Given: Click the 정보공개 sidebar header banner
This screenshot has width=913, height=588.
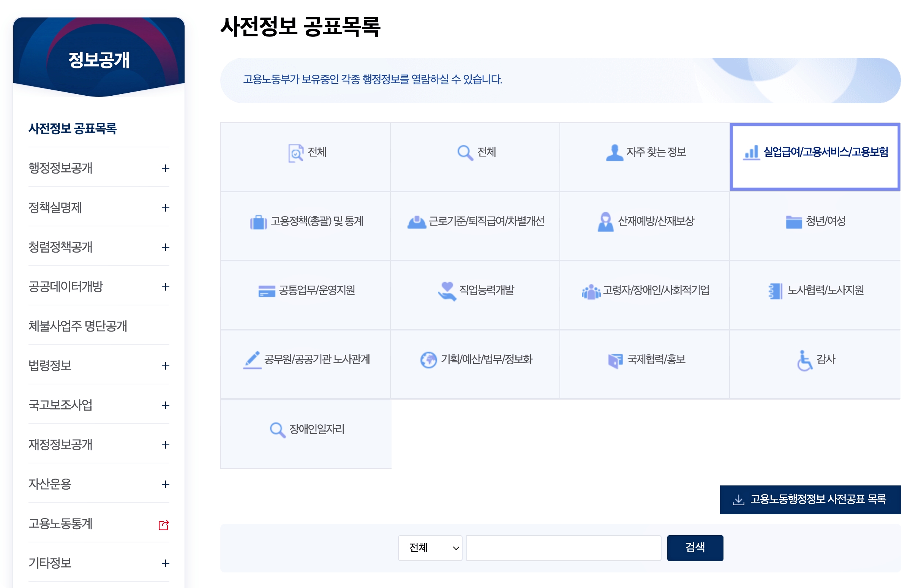Looking at the screenshot, I should (99, 57).
